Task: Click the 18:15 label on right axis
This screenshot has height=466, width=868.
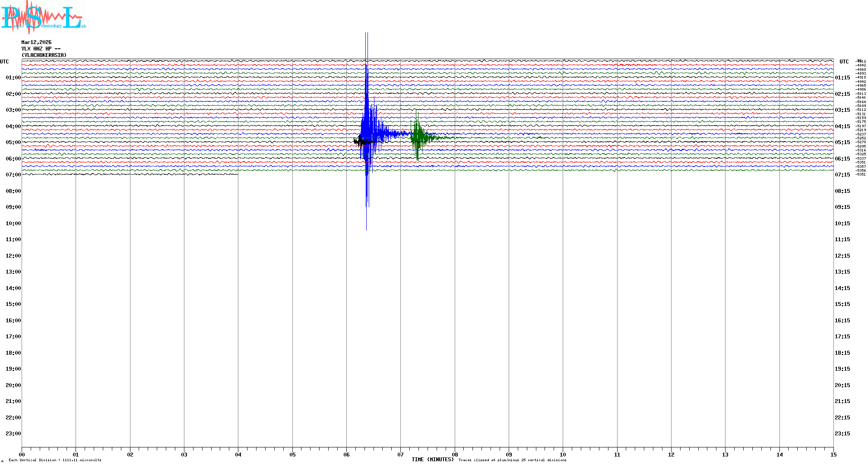Action: [842, 353]
